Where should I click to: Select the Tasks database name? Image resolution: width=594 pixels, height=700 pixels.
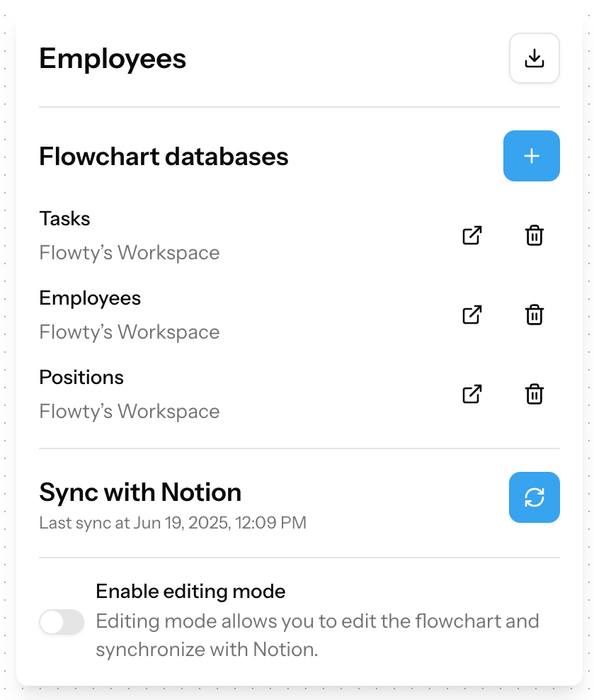click(x=64, y=219)
